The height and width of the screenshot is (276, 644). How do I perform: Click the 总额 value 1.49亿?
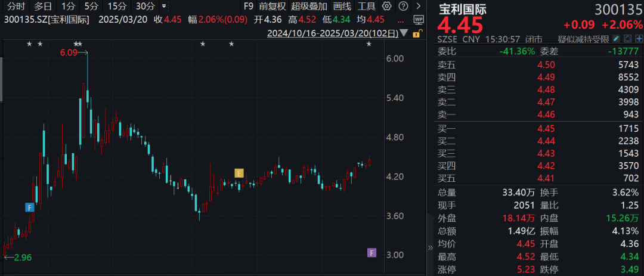point(521,231)
